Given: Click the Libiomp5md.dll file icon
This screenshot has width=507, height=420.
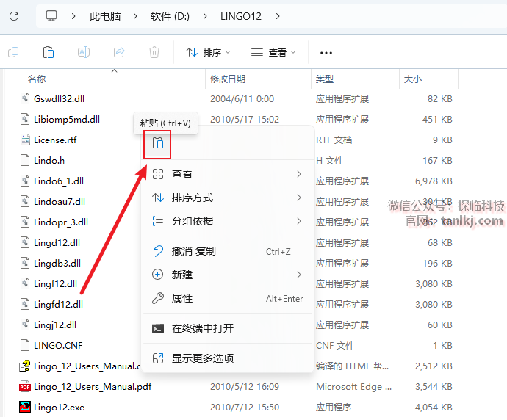Looking at the screenshot, I should [x=25, y=119].
